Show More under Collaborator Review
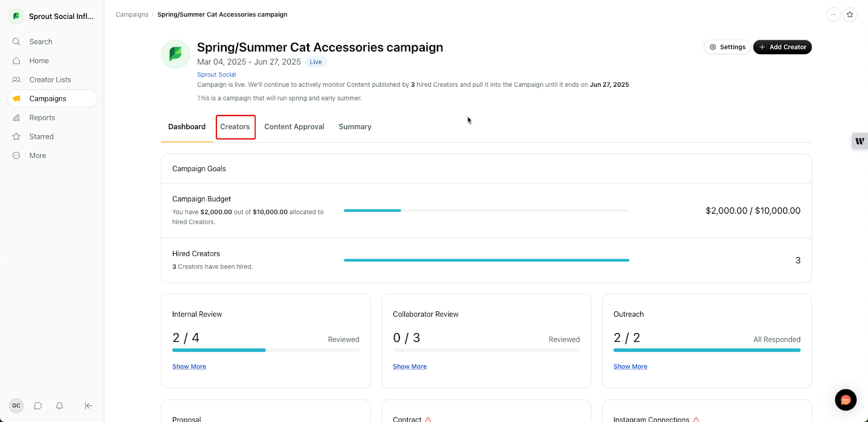The image size is (868, 422). [x=410, y=367]
